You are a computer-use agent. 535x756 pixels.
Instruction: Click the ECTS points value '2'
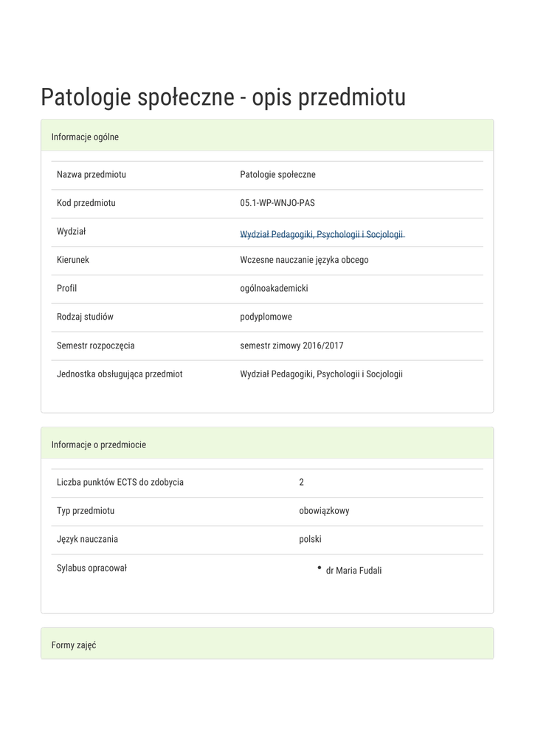302,482
